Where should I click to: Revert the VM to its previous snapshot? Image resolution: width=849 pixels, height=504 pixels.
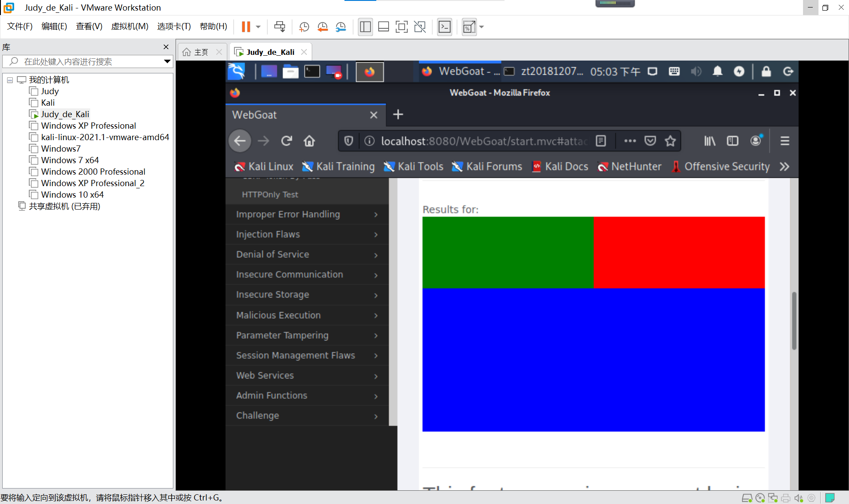322,27
